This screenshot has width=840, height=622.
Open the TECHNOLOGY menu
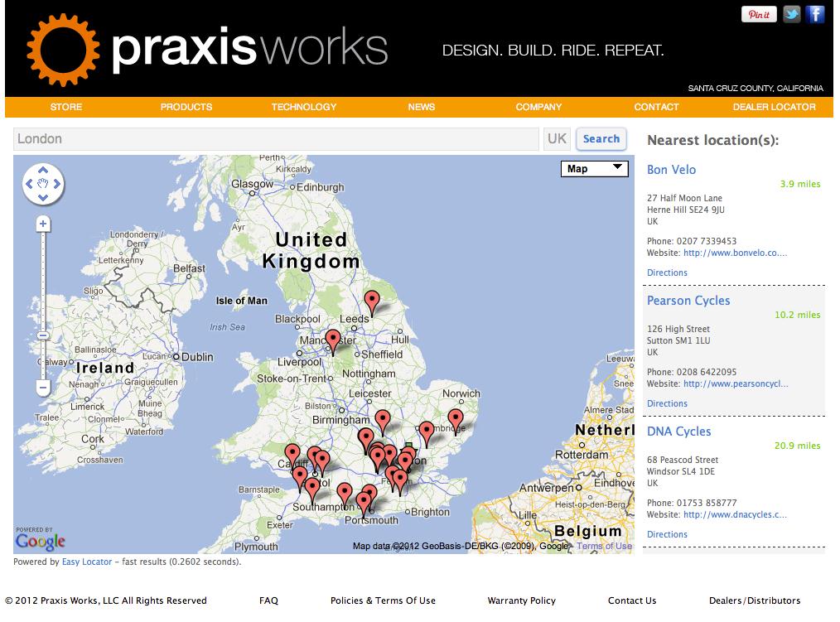304,107
